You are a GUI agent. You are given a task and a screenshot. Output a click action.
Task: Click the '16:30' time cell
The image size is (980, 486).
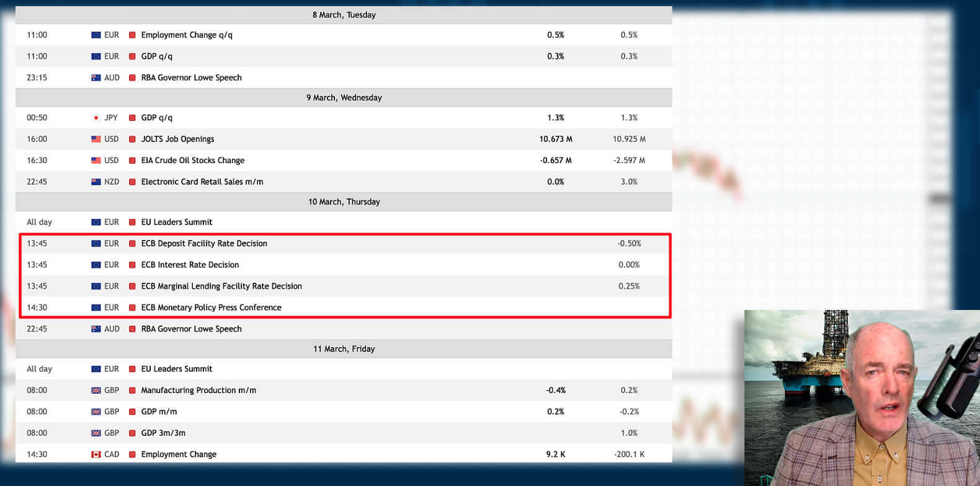tap(37, 161)
